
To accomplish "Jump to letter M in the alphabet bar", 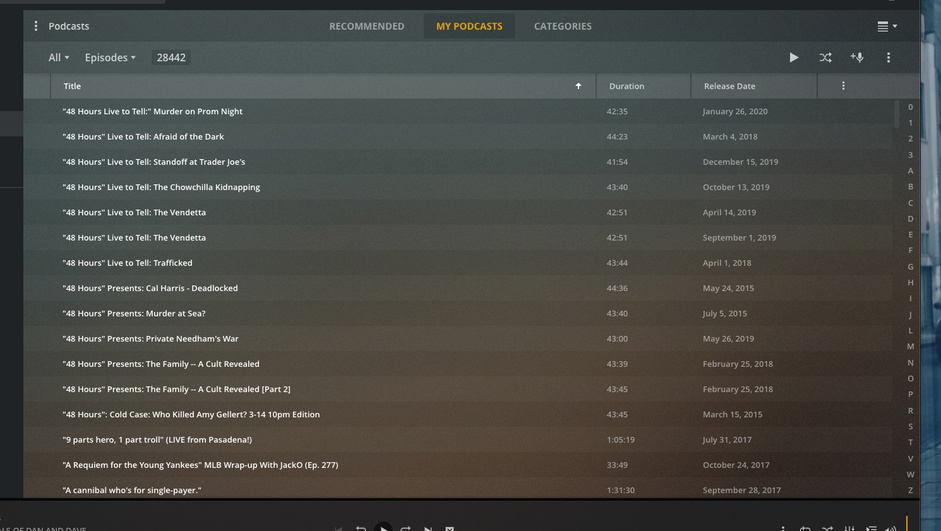I will (910, 346).
